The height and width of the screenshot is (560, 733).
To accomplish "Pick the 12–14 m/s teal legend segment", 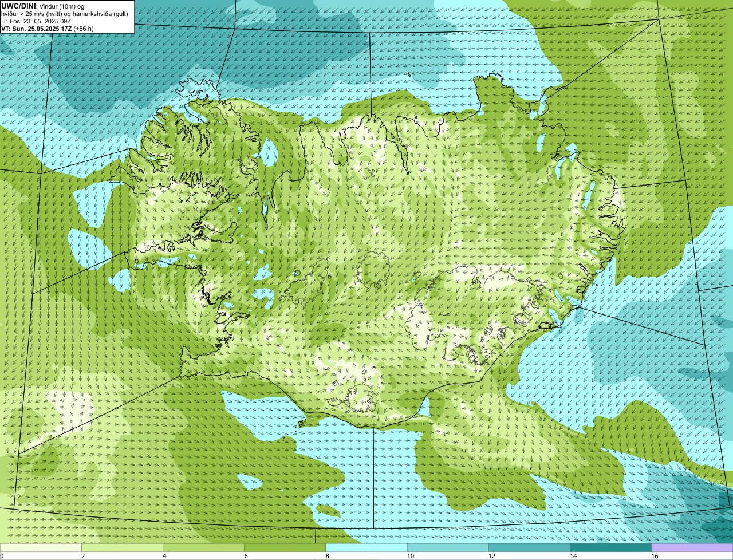I will point(529,548).
